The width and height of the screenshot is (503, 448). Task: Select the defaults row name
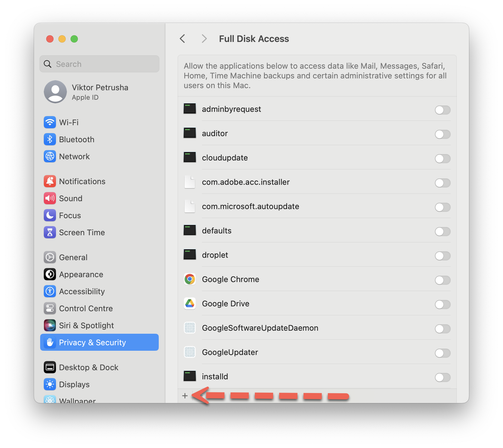point(217,231)
